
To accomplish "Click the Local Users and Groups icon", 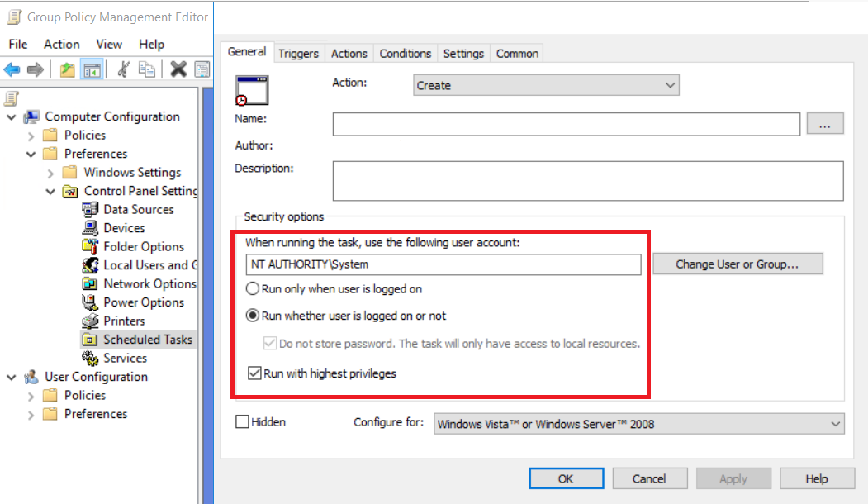I will click(x=90, y=265).
